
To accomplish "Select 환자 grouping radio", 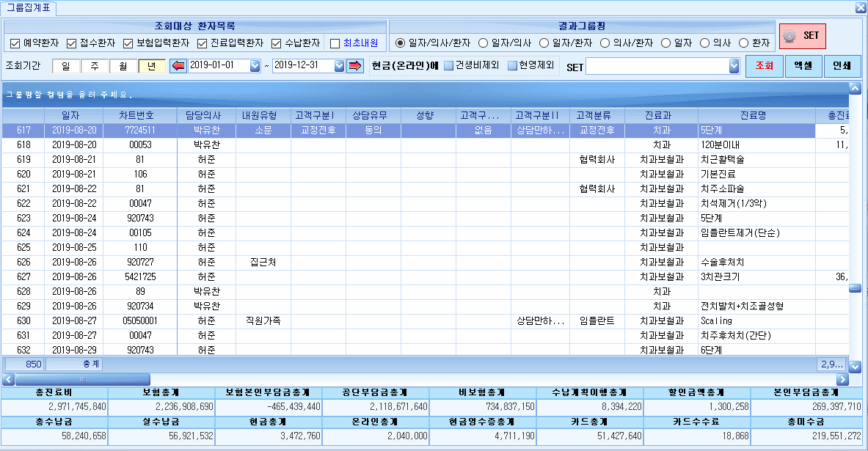I will (x=743, y=43).
